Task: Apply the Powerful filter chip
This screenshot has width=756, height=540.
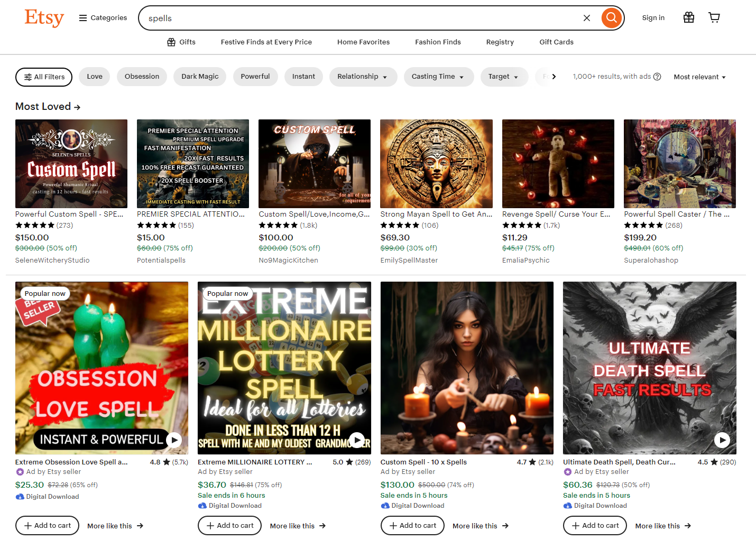Action: 255,77
